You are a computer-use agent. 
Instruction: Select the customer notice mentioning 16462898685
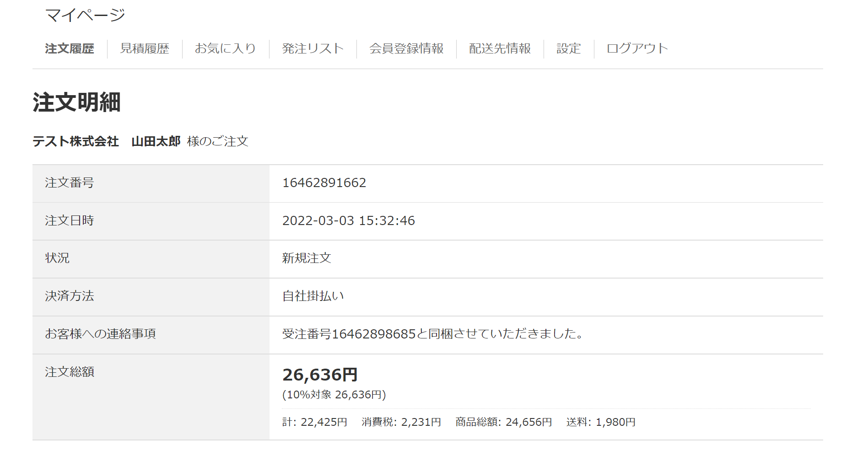433,334
